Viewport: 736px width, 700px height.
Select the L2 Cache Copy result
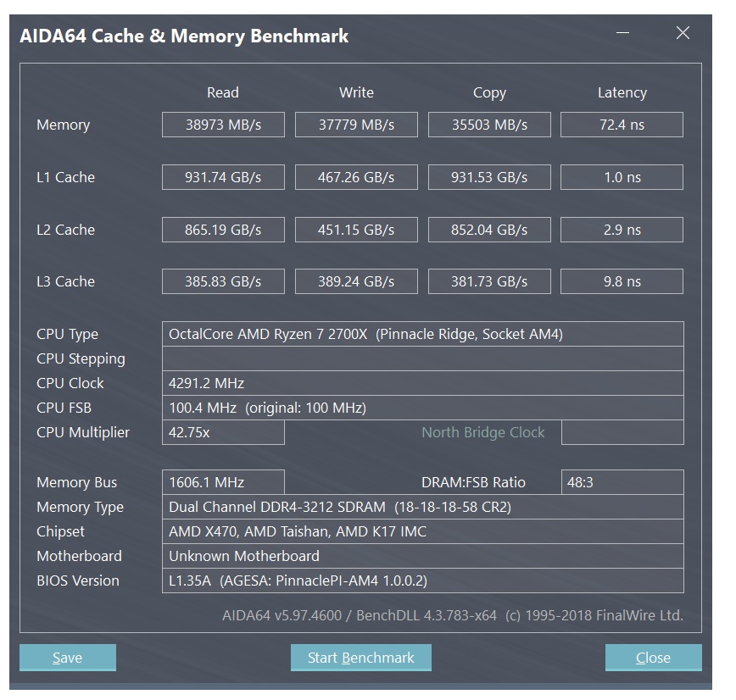489,230
